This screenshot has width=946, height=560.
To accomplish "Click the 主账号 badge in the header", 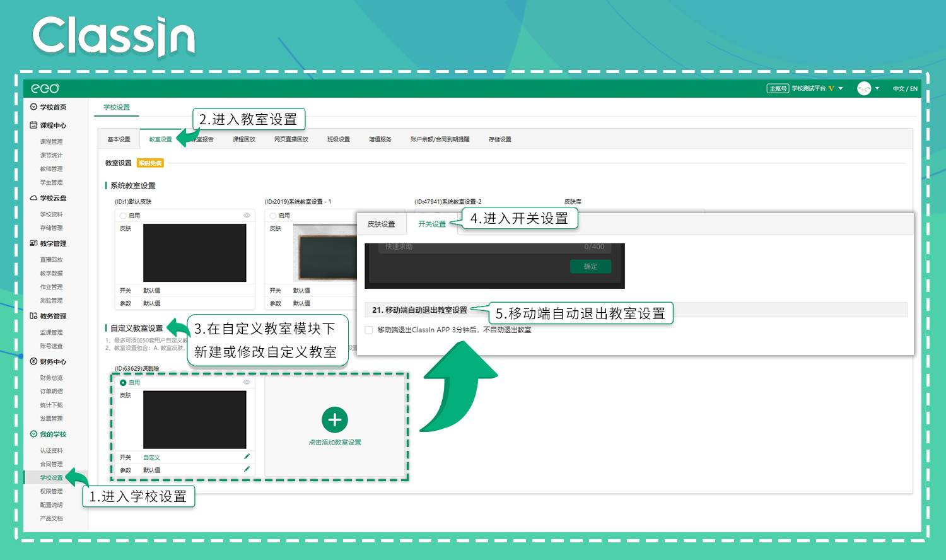I will pos(778,88).
